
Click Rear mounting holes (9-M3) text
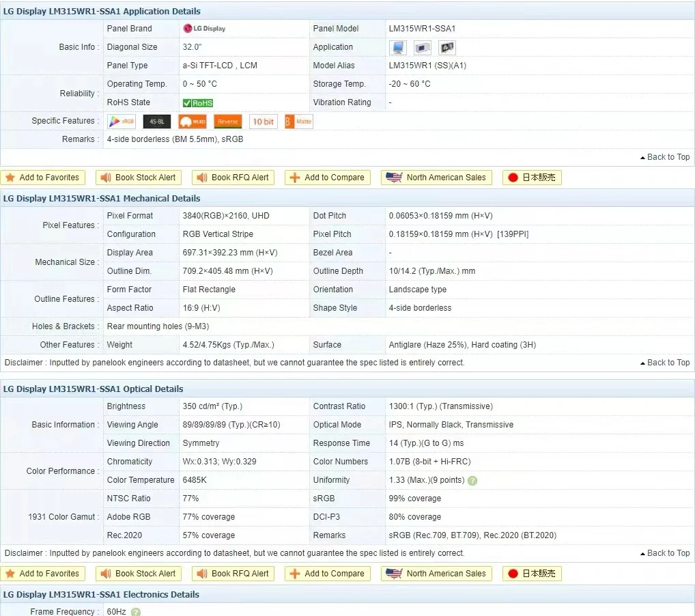(x=158, y=326)
